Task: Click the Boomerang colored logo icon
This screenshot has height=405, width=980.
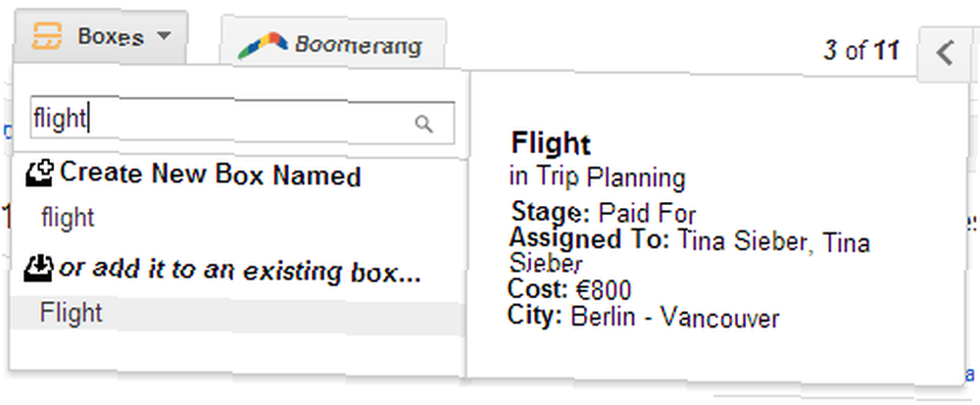Action: 263,46
